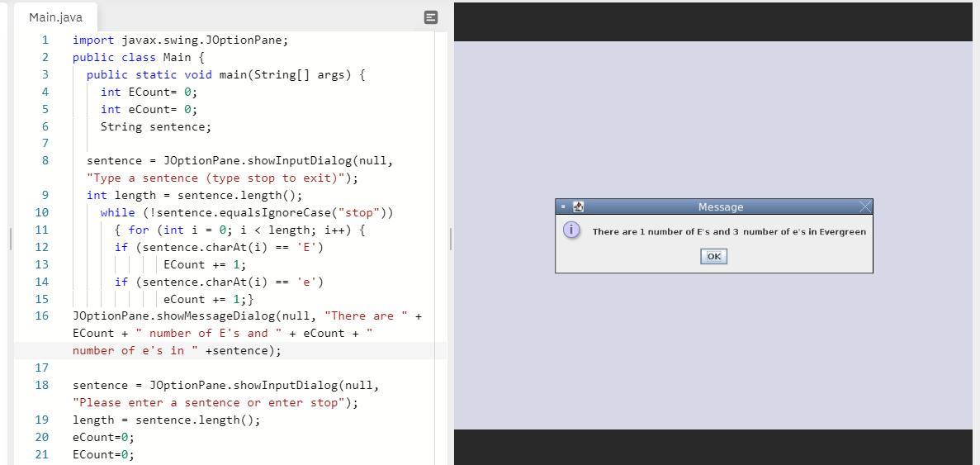Click the editor format icon above code
This screenshot has width=980, height=465.
[x=431, y=17]
